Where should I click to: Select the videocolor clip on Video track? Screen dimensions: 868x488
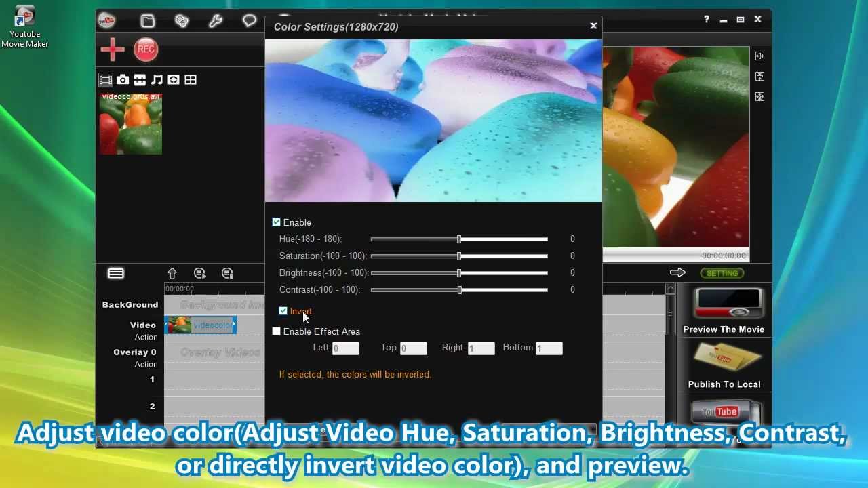click(201, 325)
